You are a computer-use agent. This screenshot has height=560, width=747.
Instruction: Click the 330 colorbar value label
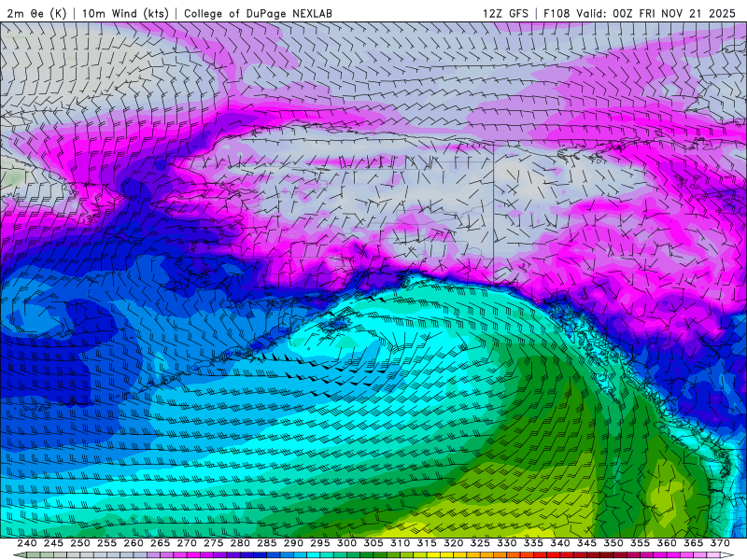pos(507,543)
